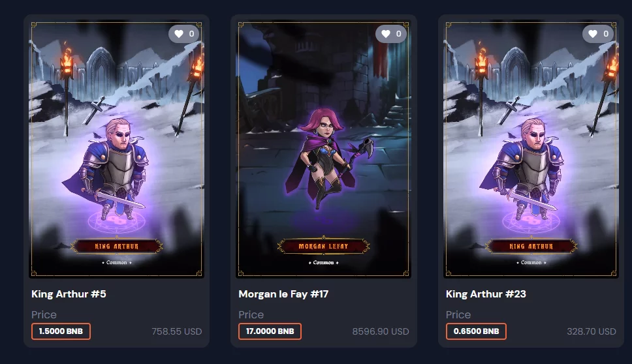
Task: Open the Morgan le Fay #17 card artwork
Action: (323, 149)
